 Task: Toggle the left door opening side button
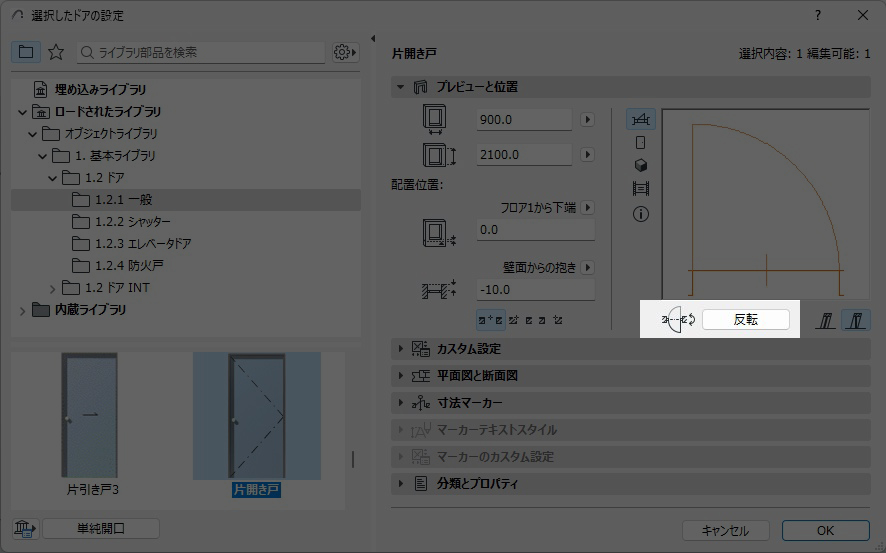(827, 321)
